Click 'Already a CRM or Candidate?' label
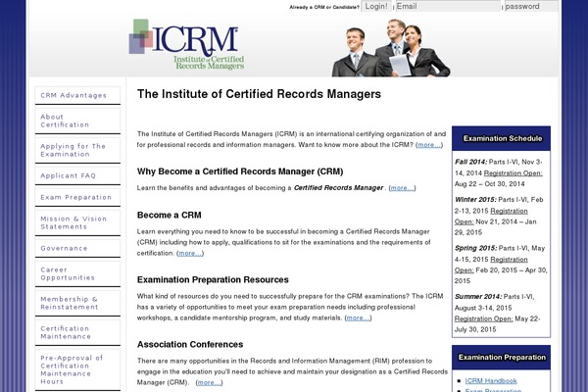The image size is (588, 392). pos(324,7)
